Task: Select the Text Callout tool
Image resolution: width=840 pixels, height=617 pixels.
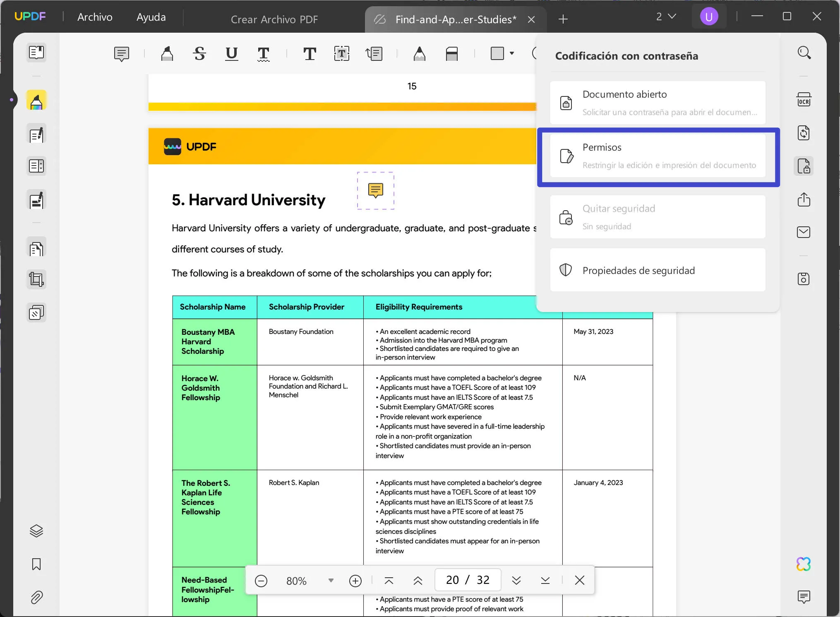Action: coord(374,53)
